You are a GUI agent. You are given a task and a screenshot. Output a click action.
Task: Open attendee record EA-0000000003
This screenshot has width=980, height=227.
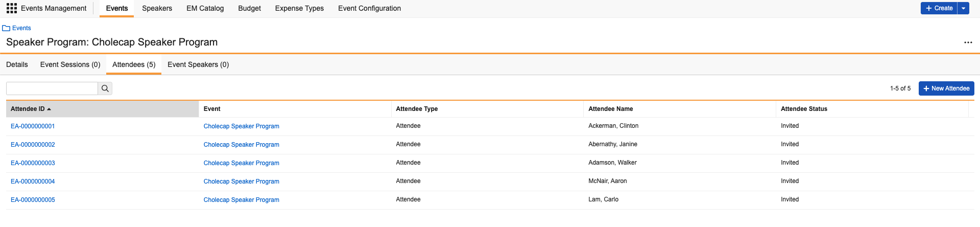(33, 163)
